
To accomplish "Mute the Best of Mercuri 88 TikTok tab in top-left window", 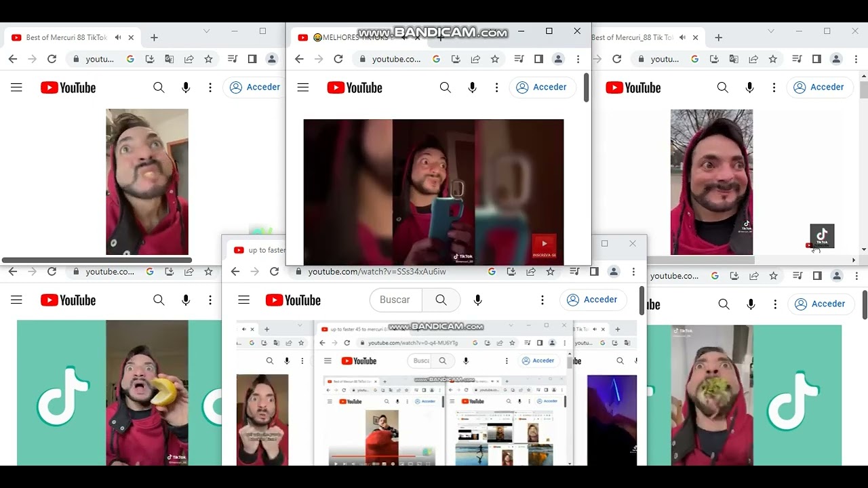I will tap(118, 38).
